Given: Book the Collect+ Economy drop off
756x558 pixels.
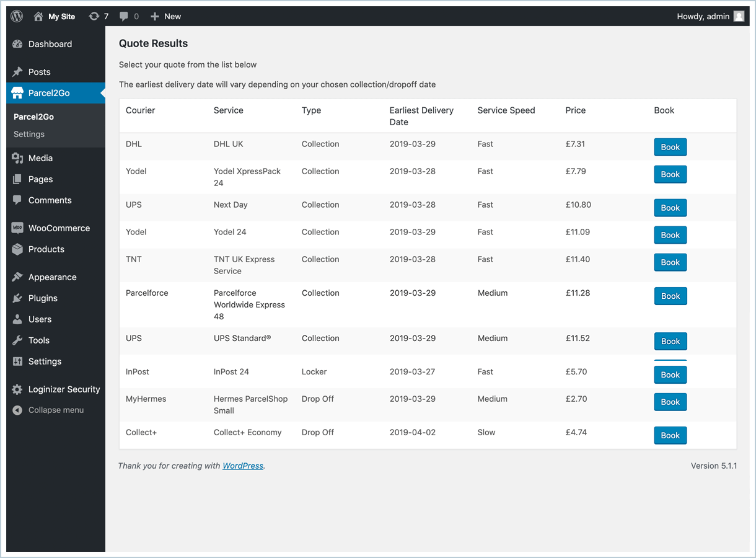Looking at the screenshot, I should click(670, 436).
